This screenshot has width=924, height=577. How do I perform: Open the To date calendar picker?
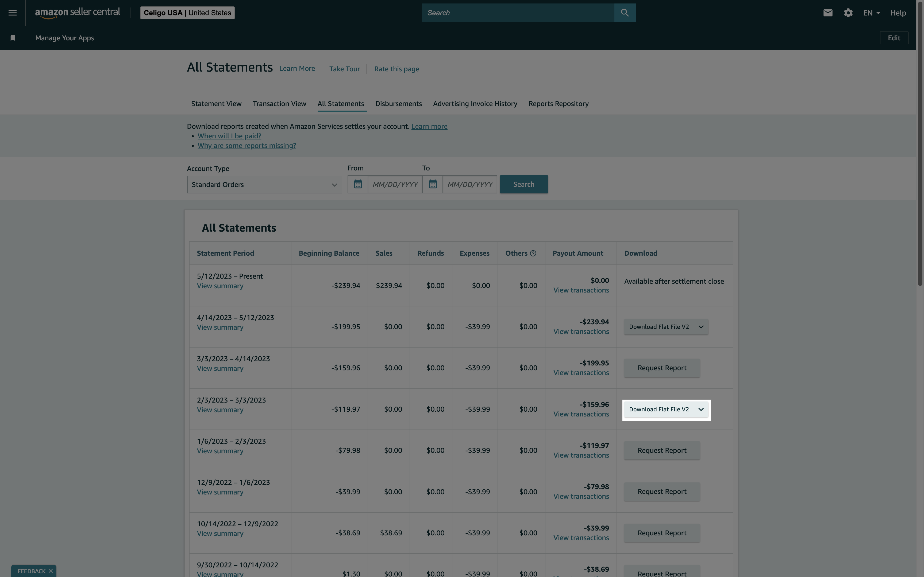coord(432,184)
